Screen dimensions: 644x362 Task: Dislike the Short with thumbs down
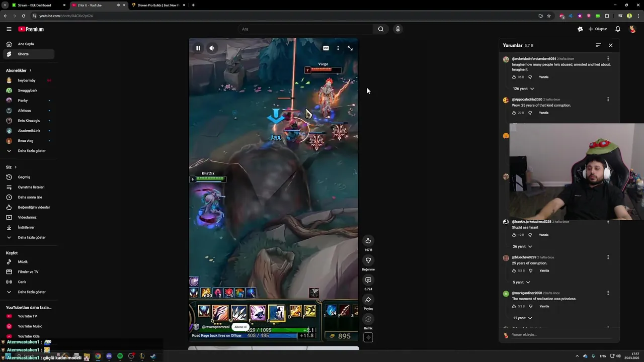(368, 260)
